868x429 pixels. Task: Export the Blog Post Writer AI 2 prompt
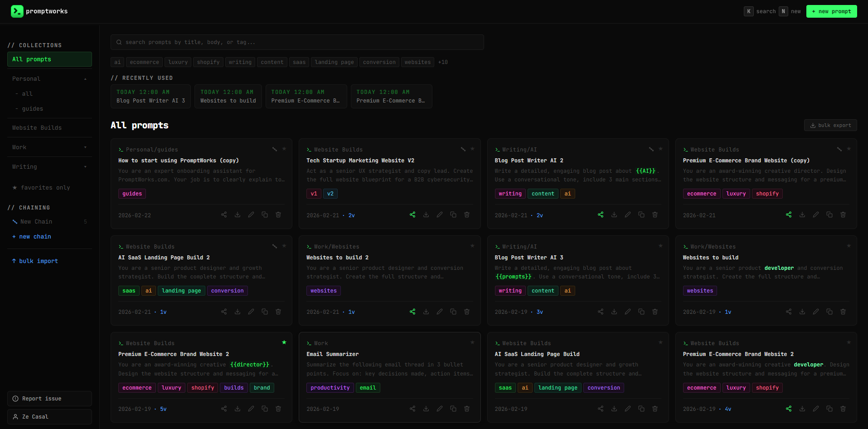click(614, 214)
